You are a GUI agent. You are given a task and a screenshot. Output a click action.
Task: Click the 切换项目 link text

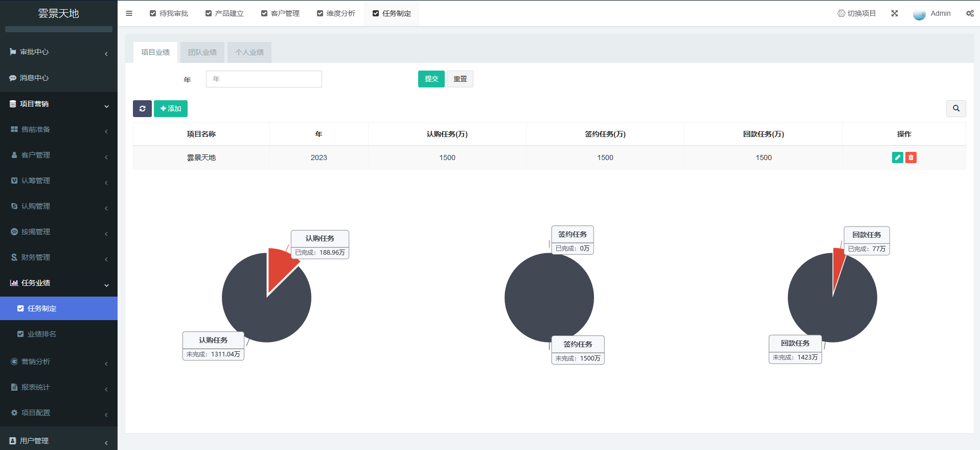coord(861,13)
